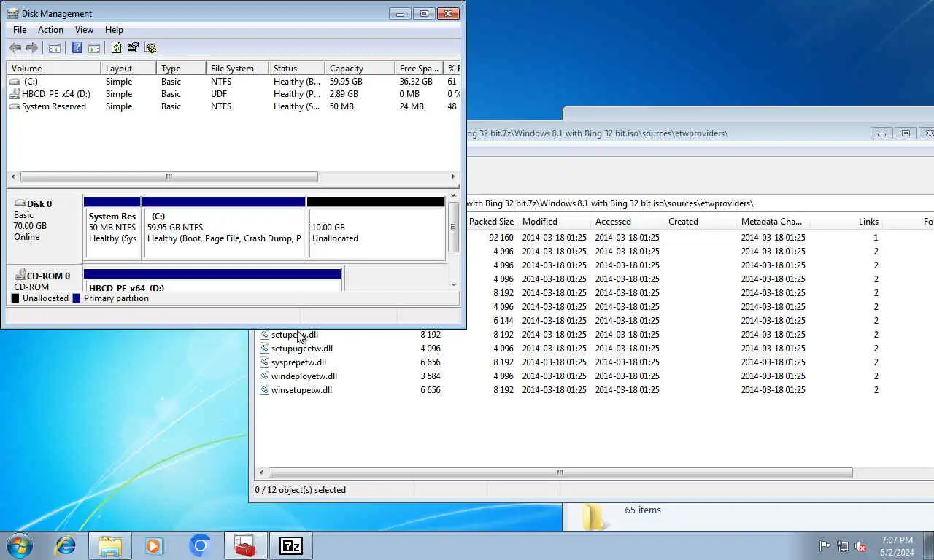The width and height of the screenshot is (934, 560).
Task: Select the (C:) volume drive icon
Action: [15, 82]
